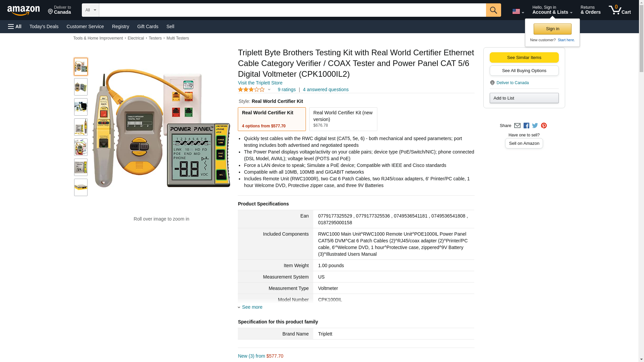This screenshot has width=644, height=362.
Task: Click the yellow Sign in button
Action: (x=552, y=29)
